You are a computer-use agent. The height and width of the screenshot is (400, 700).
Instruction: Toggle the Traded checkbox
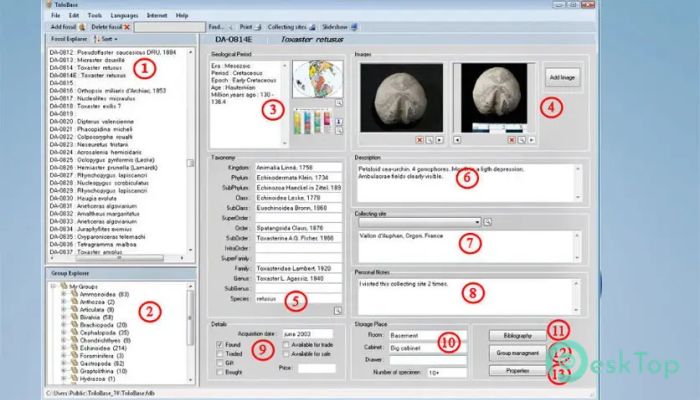click(x=220, y=354)
